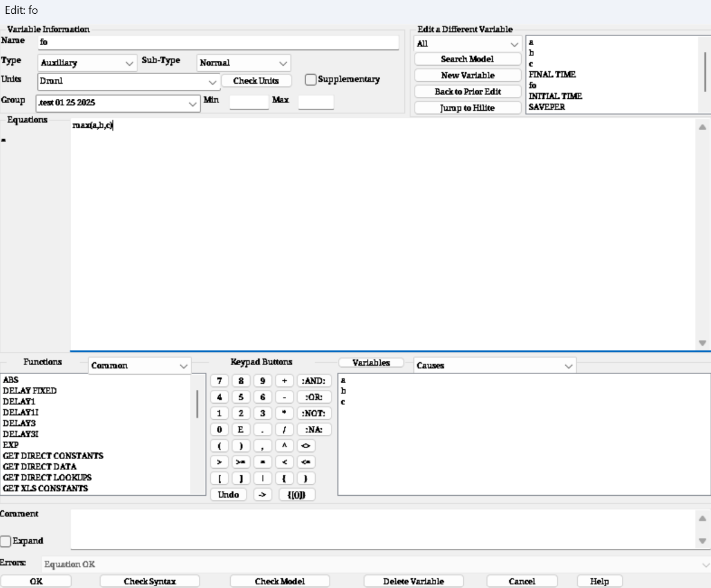Screen dimensions: 711x588
Task: Open the Causes variables dropdown
Action: click(x=495, y=366)
